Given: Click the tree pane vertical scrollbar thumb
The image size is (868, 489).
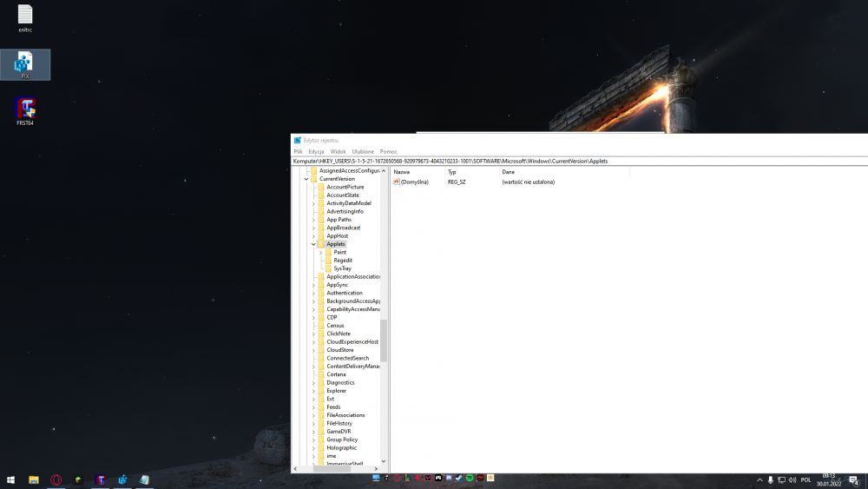Looking at the screenshot, I should [x=384, y=339].
